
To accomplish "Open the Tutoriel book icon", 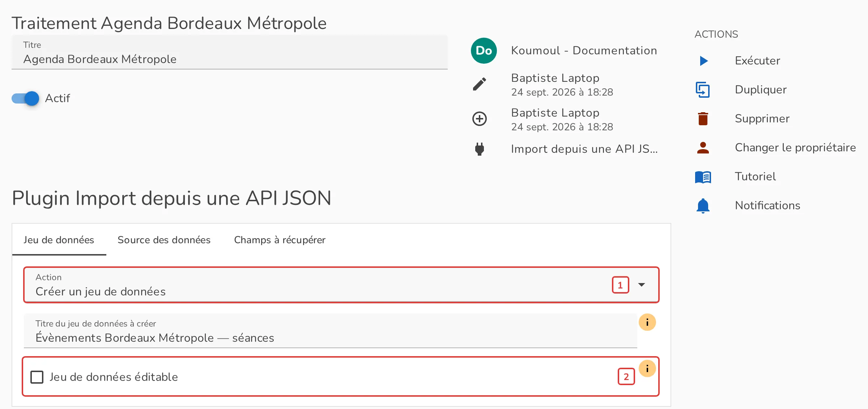I will [703, 177].
